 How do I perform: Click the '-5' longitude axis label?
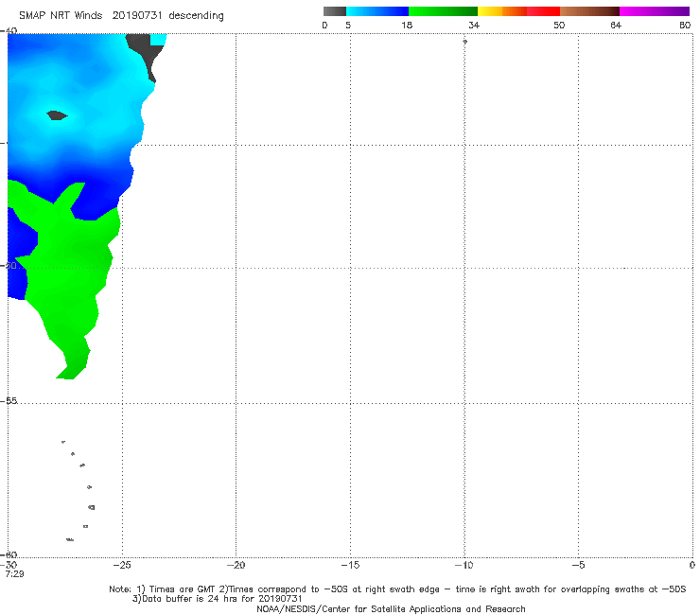click(x=578, y=565)
